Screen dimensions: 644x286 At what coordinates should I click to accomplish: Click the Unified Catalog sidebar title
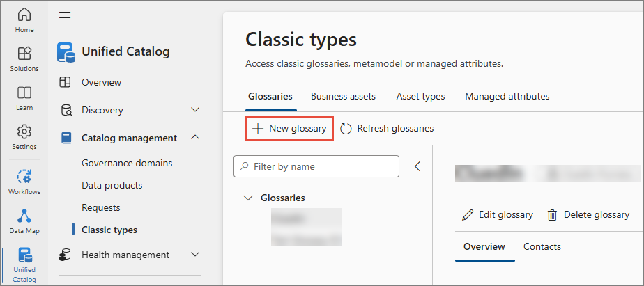click(125, 51)
